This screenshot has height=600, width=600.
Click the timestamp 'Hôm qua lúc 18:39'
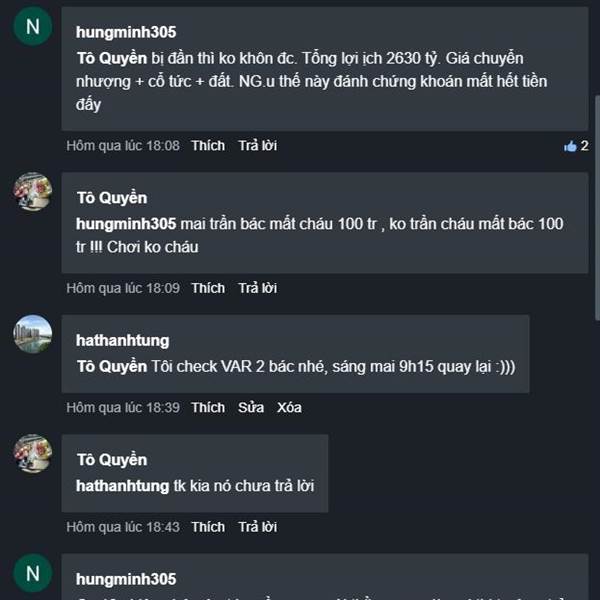click(123, 408)
